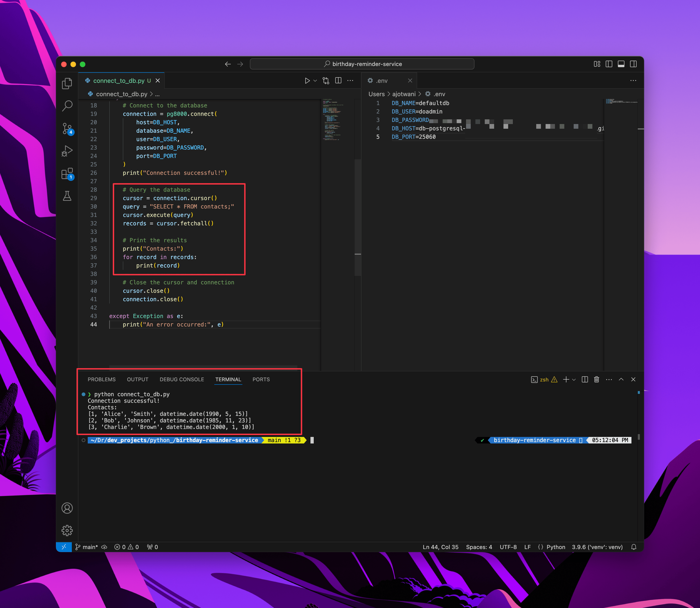Run Python file with play button
The height and width of the screenshot is (608, 700).
pyautogui.click(x=307, y=81)
